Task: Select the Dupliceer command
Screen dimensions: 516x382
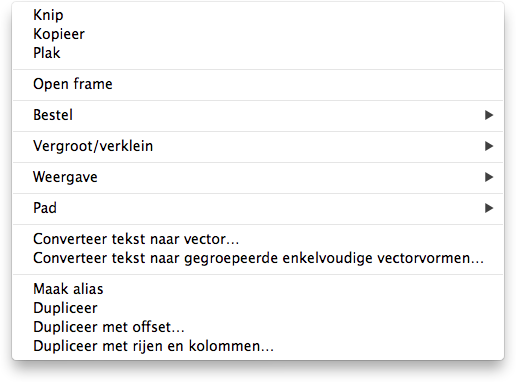Action: click(258, 308)
